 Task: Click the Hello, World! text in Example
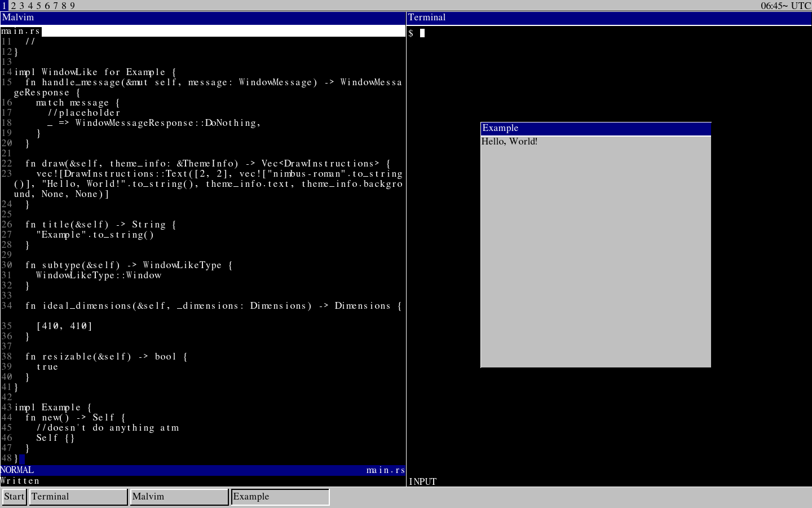point(509,141)
